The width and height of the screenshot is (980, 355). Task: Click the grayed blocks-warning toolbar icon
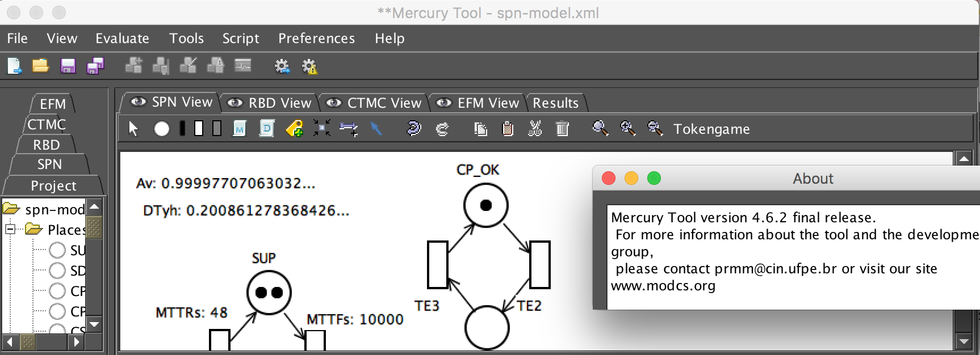pyautogui.click(x=216, y=66)
